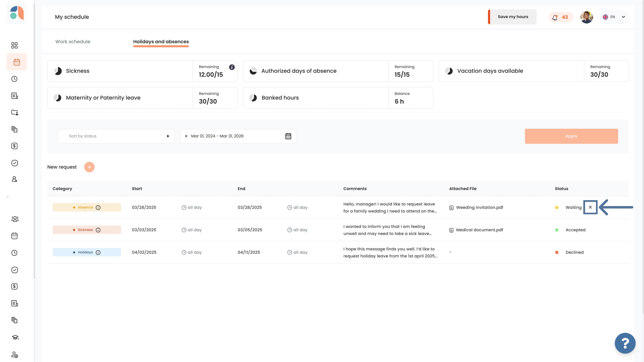644x362 pixels.
Task: Open the upper checkmark circle sidebar icon
Action: [14, 163]
